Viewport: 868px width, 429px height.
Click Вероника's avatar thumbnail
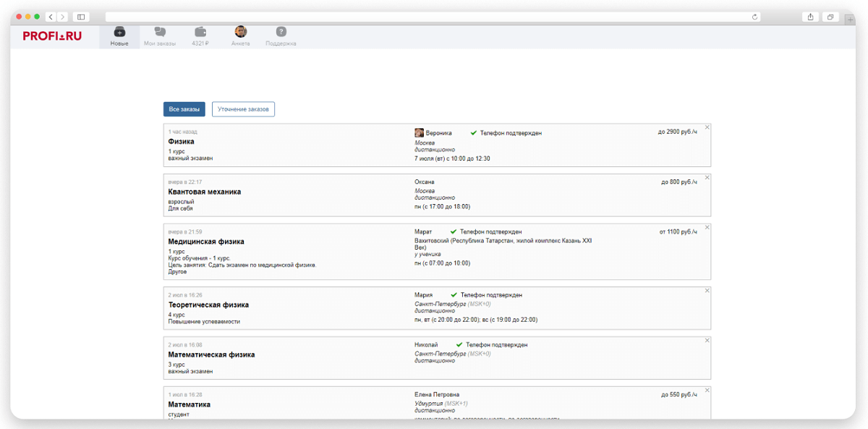click(419, 133)
